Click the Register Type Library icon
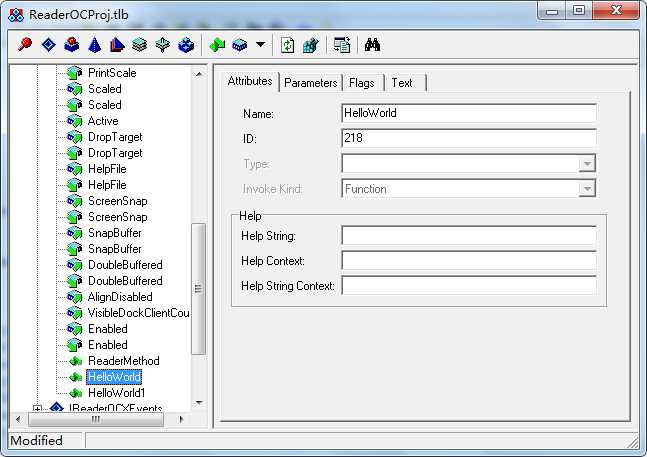 [x=311, y=45]
